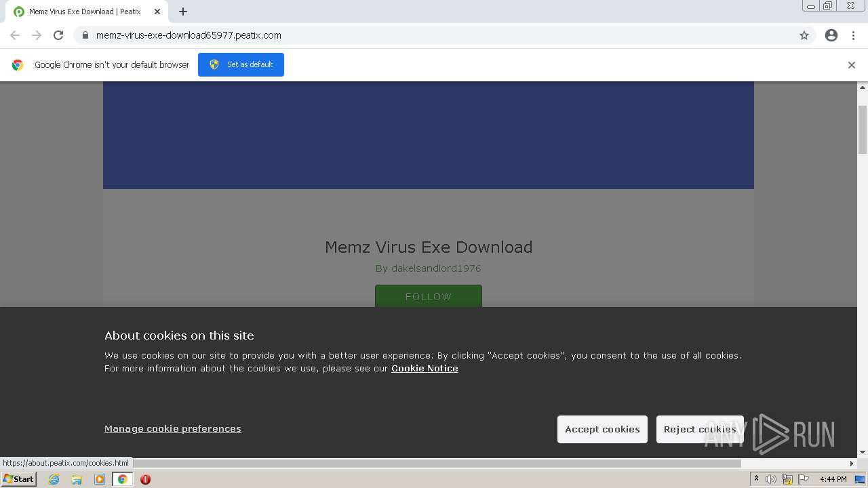Click Accept cookies
The width and height of the screenshot is (868, 488).
(x=602, y=429)
